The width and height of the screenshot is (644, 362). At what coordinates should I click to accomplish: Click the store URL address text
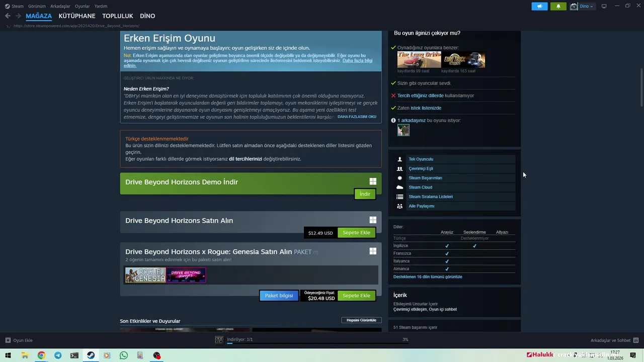(76, 26)
